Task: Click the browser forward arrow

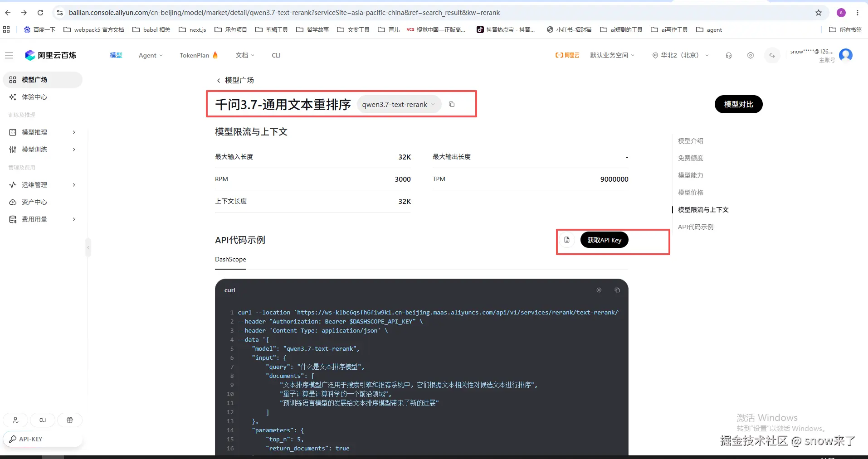Action: (24, 13)
